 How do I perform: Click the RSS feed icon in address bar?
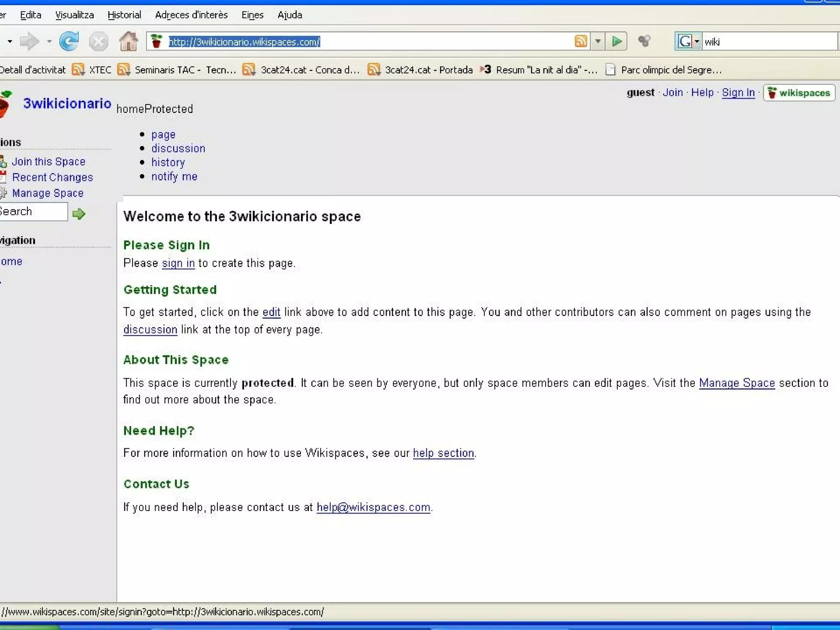pyautogui.click(x=580, y=41)
